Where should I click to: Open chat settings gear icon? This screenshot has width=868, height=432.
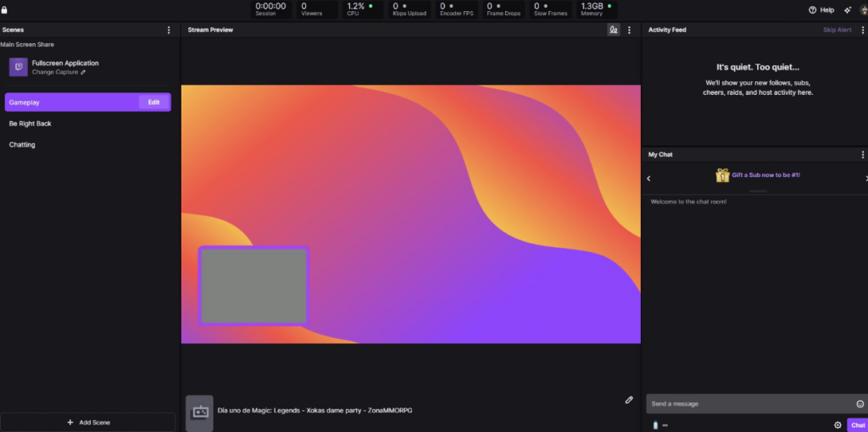[837, 425]
